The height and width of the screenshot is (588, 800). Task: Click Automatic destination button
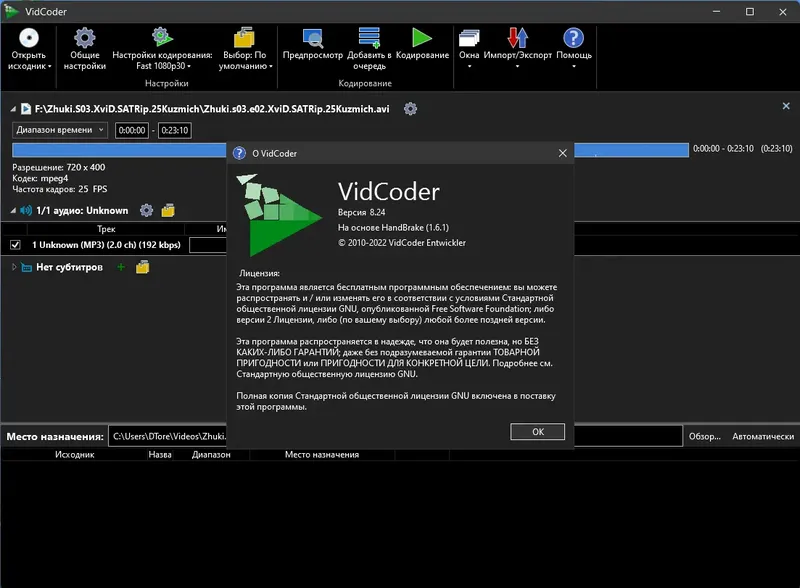click(x=763, y=436)
